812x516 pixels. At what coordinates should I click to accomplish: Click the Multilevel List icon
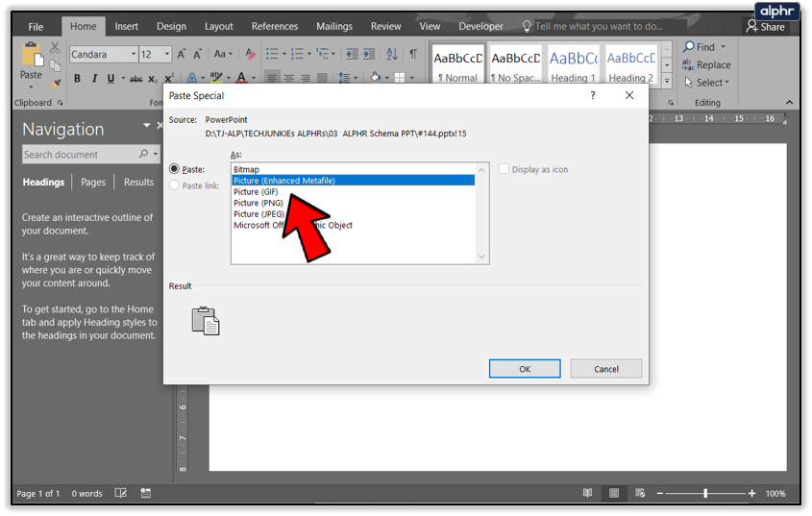pos(322,54)
